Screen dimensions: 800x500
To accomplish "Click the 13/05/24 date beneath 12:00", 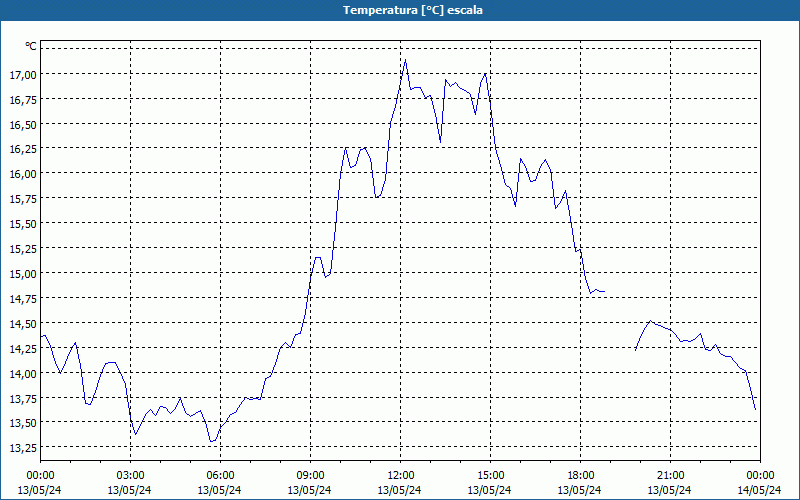I will [401, 490].
